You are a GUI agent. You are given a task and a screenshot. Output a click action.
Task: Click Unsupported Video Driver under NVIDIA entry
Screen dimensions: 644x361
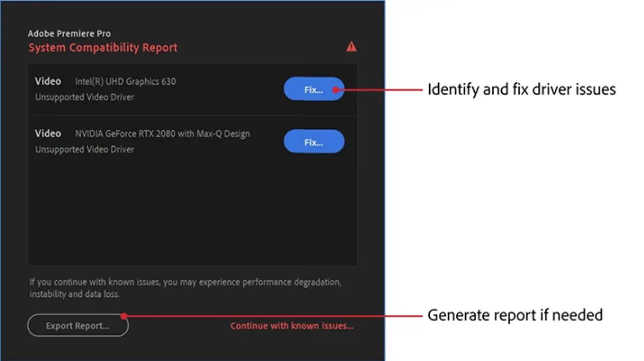[x=84, y=149]
